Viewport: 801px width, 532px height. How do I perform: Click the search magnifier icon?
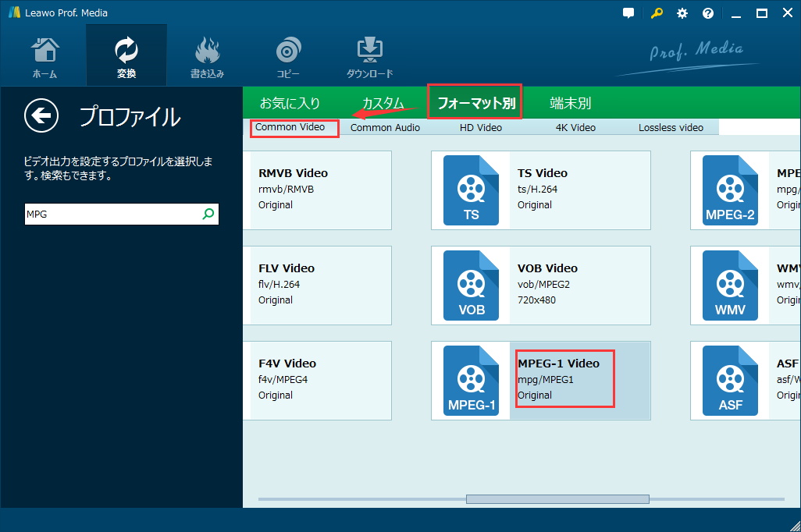click(x=208, y=214)
